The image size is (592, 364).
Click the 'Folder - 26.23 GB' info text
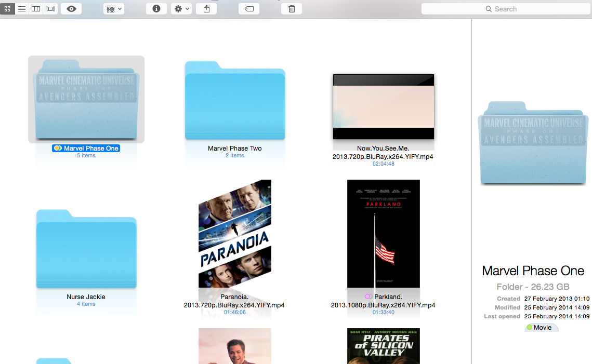coord(533,287)
